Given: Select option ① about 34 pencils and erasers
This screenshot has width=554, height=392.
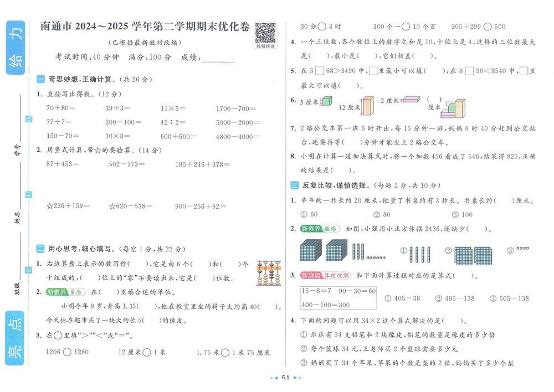Looking at the screenshot, I should (x=397, y=334).
